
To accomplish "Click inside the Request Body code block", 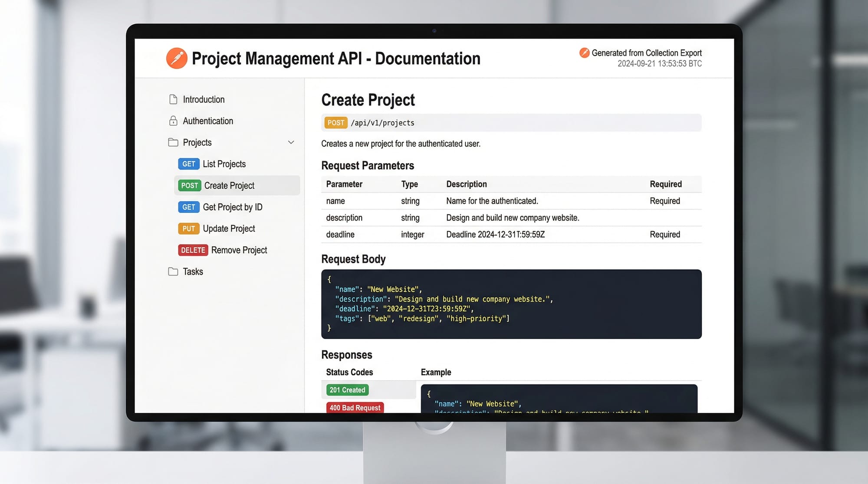I will 511,304.
